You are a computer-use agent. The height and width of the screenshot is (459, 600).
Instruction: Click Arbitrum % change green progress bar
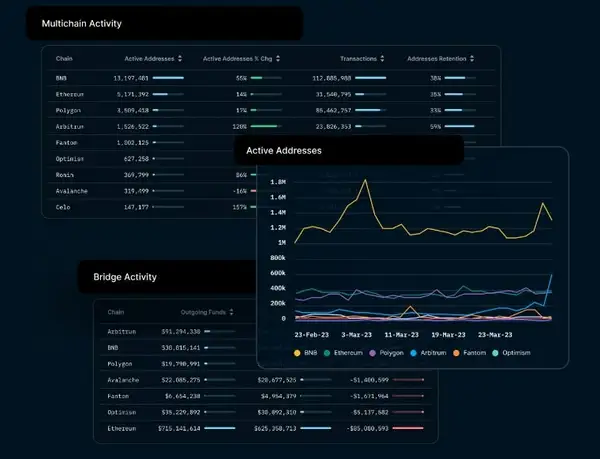pyautogui.click(x=266, y=126)
